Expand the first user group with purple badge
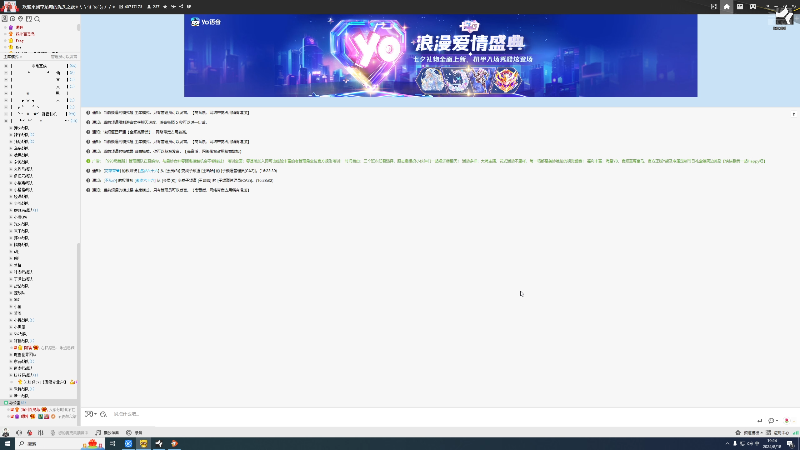The image size is (800, 450). (5, 27)
